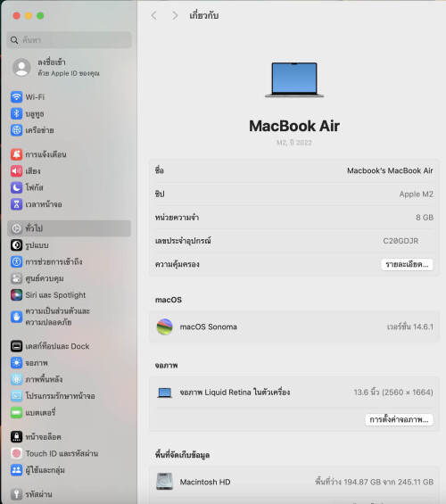Go forward using the right chevron
446x504 pixels.
[175, 15]
